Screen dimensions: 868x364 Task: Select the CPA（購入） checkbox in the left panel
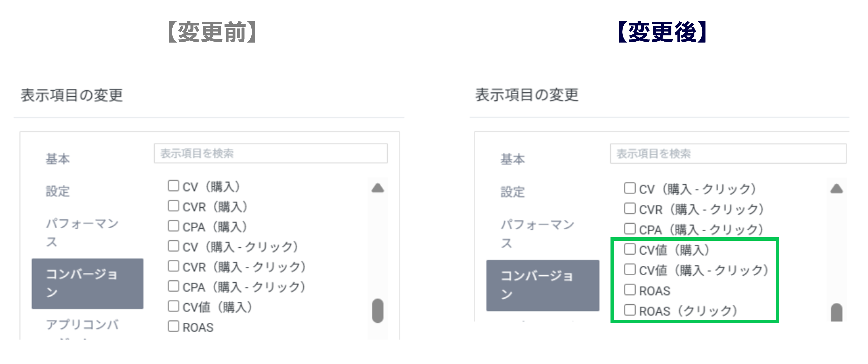pos(173,226)
